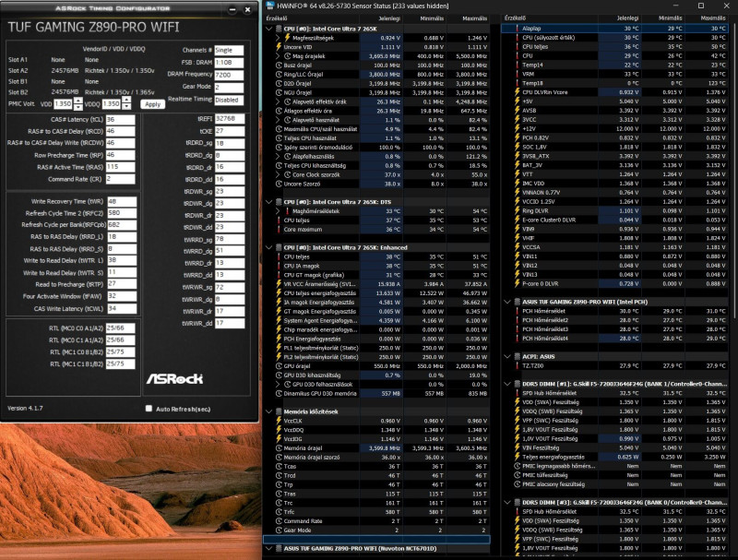Click the clock icon beside Ring/LLC Órajel

pyautogui.click(x=279, y=75)
